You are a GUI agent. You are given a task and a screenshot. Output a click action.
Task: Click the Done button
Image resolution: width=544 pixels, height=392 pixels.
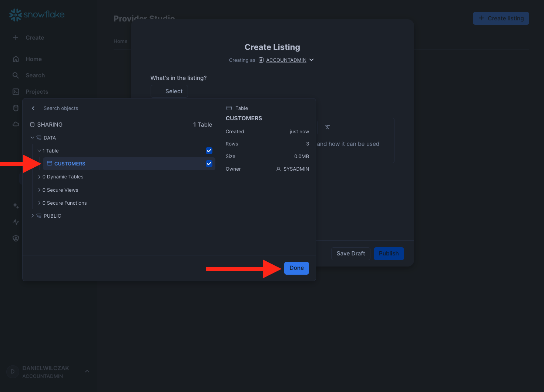pos(296,268)
